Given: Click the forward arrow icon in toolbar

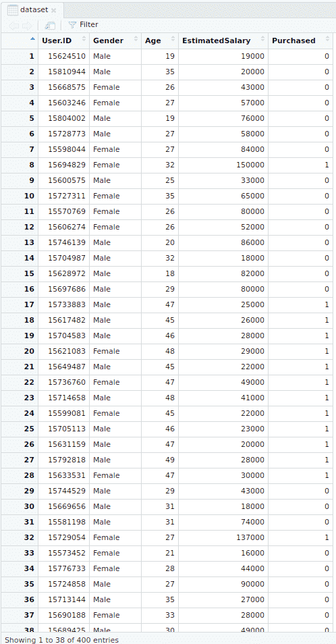Looking at the screenshot, I should [x=27, y=26].
